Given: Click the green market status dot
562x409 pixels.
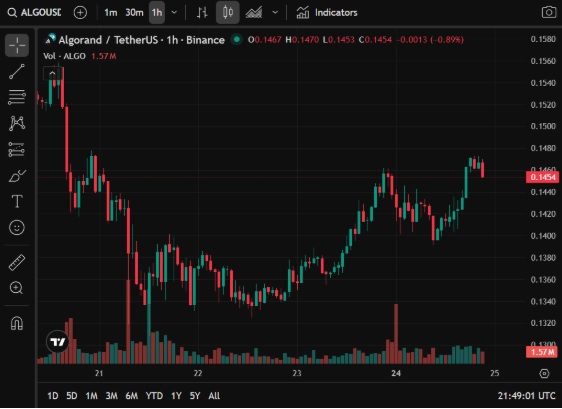Looking at the screenshot, I should click(x=237, y=39).
